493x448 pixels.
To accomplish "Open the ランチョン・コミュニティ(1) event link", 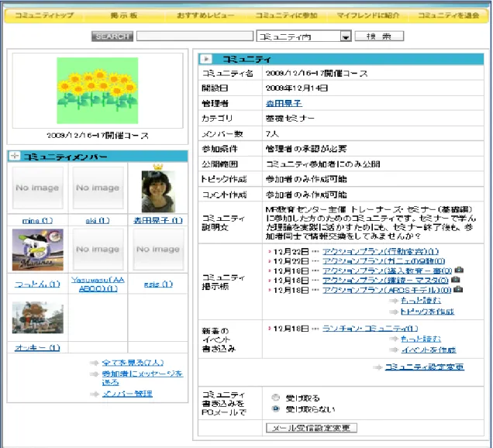I will (370, 329).
